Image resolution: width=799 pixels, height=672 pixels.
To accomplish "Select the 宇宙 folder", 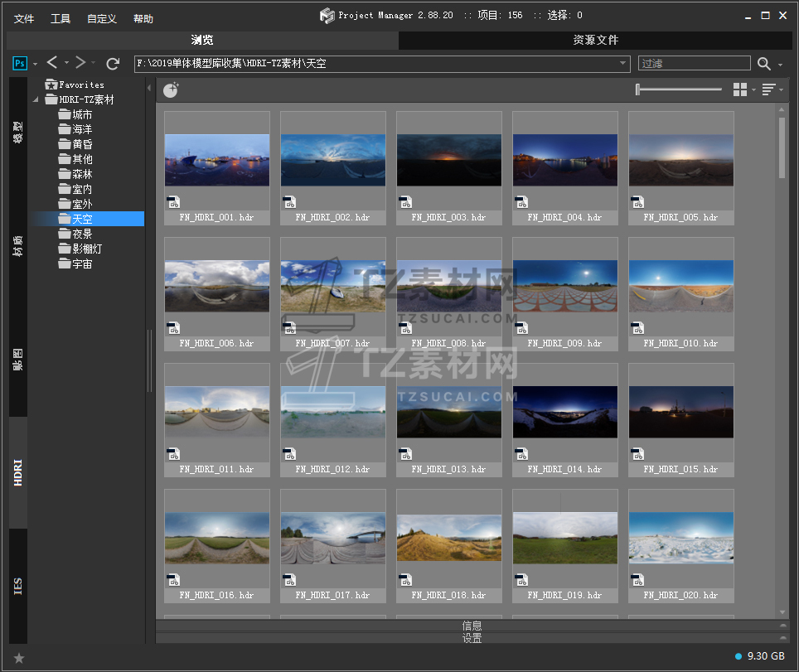I will (x=75, y=263).
